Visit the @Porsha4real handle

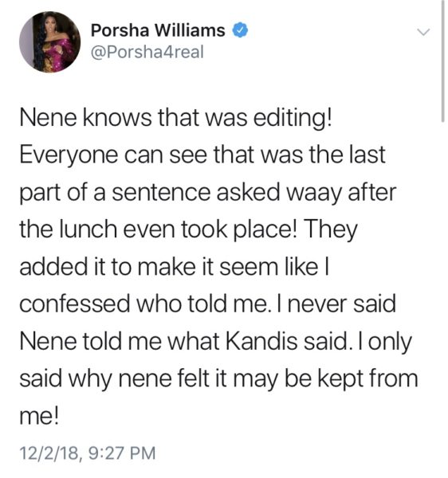click(x=147, y=52)
